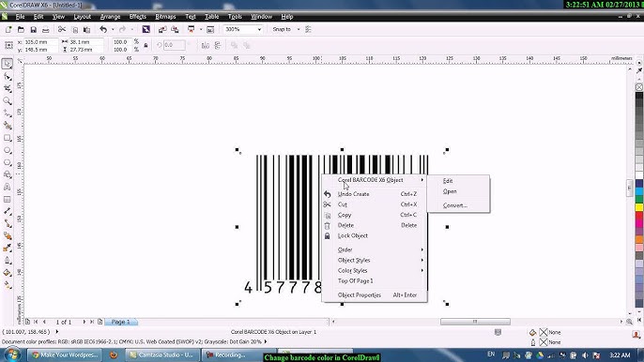Select the Table tool in toolbox
Image resolution: width=644 pixels, height=362 pixels.
pyautogui.click(x=7, y=199)
